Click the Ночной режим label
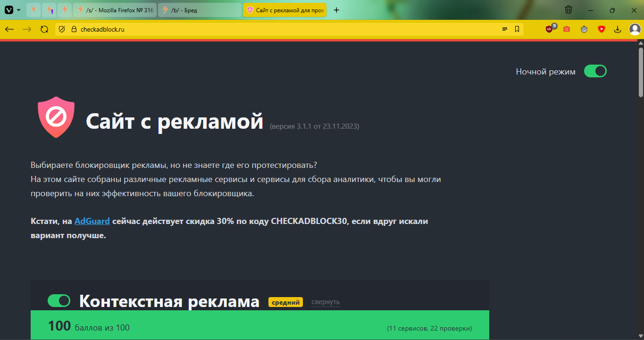The width and height of the screenshot is (644, 340). click(x=546, y=72)
